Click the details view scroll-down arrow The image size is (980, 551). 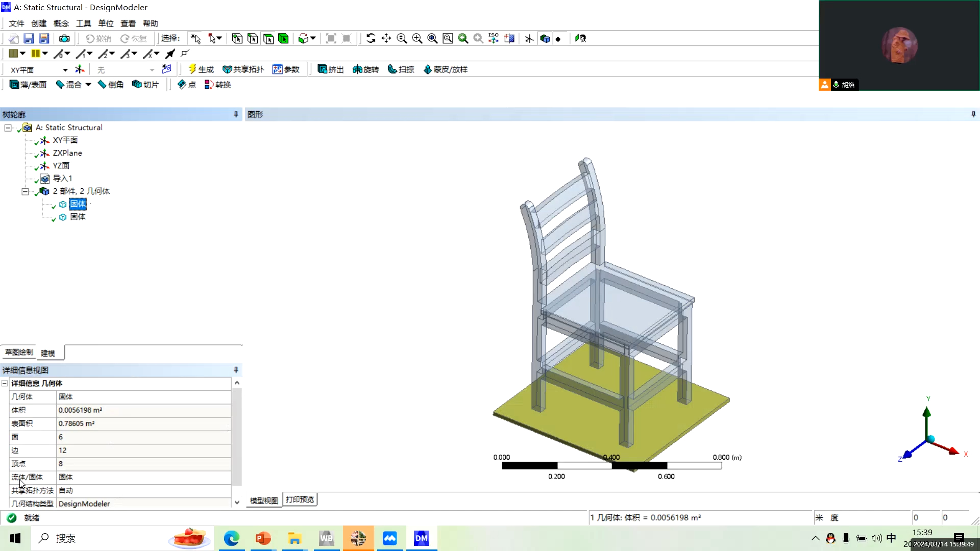(237, 503)
